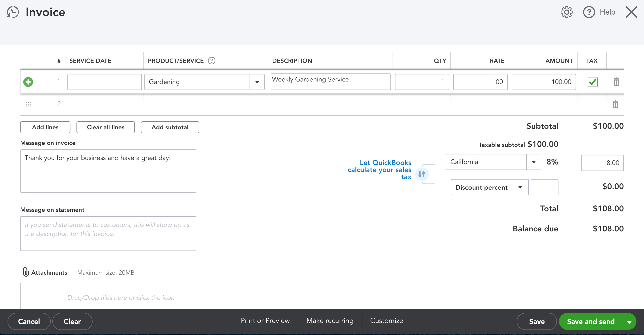Viewport: 644px width, 335px height.
Task: Click the Subtotal $100.00 value
Action: click(x=608, y=126)
